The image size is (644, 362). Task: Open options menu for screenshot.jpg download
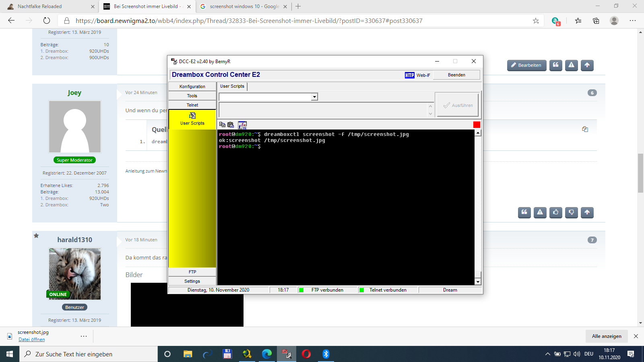click(x=84, y=336)
